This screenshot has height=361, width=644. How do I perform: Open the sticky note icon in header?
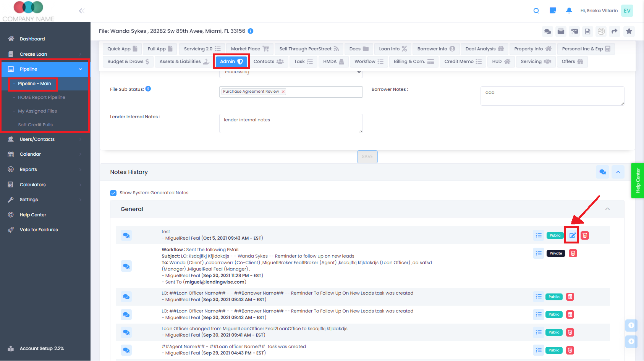click(x=552, y=11)
